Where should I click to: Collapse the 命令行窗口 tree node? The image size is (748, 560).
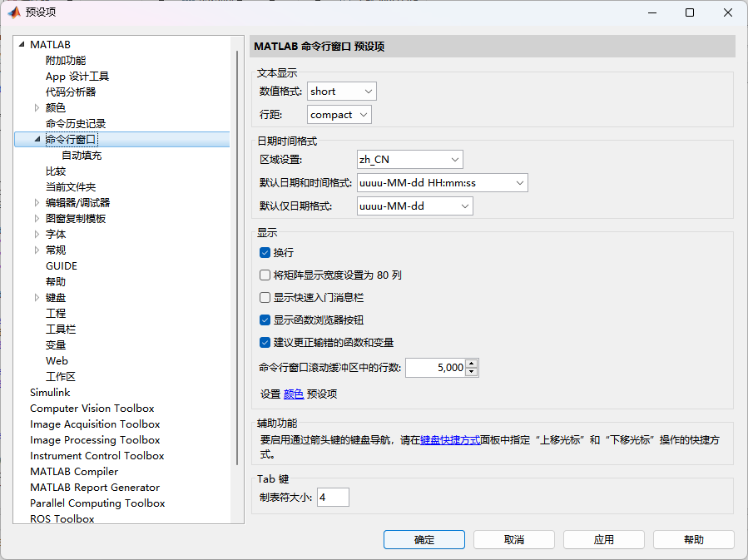(37, 139)
